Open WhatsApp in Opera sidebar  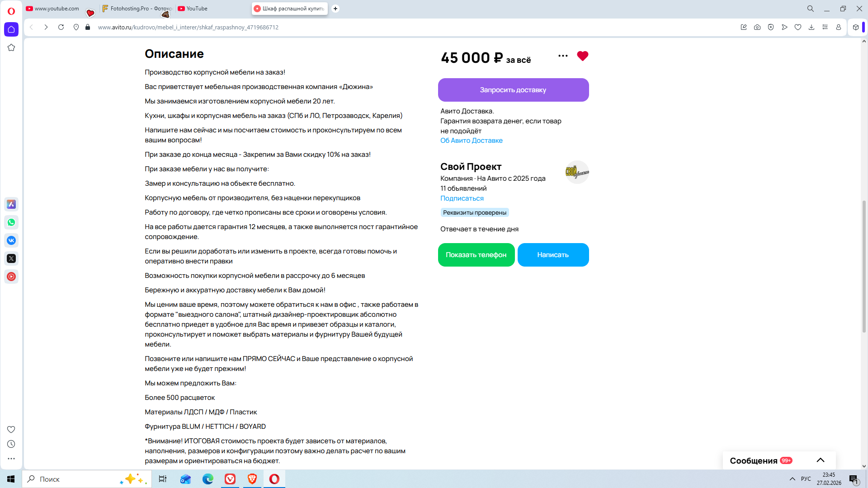11,222
